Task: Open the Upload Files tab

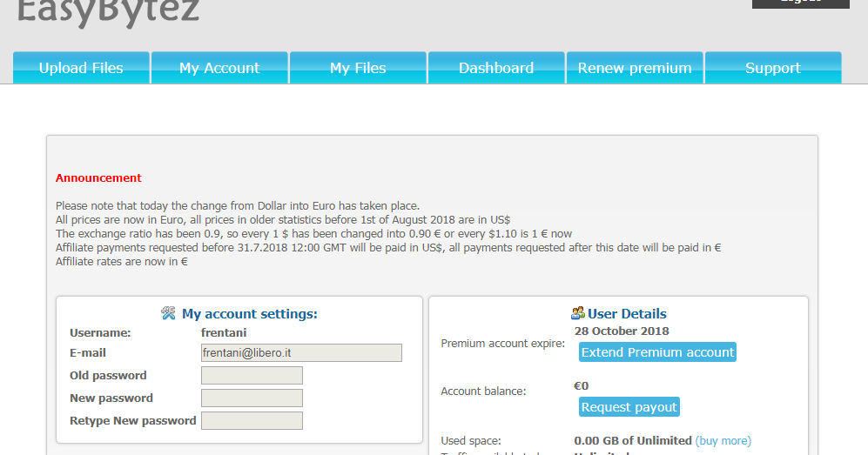Action: click(81, 68)
